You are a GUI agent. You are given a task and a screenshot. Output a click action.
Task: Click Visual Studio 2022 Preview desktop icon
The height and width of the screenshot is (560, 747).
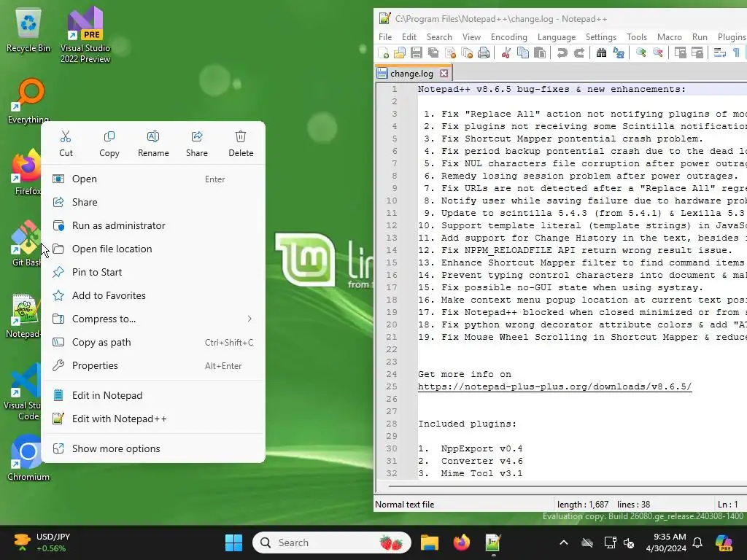tap(85, 35)
